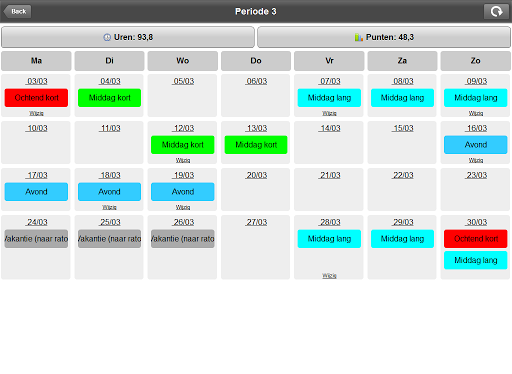Click the clock icon beside Uren
Image resolution: width=512 pixels, height=374 pixels.
click(x=107, y=37)
